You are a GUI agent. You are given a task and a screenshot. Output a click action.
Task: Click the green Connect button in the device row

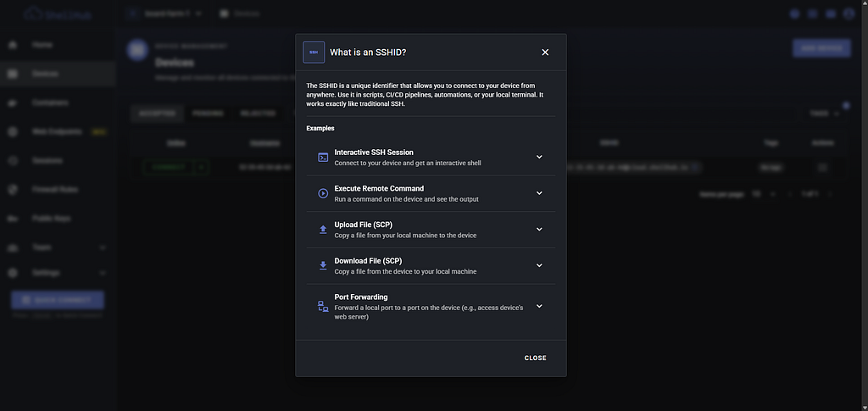point(169,167)
